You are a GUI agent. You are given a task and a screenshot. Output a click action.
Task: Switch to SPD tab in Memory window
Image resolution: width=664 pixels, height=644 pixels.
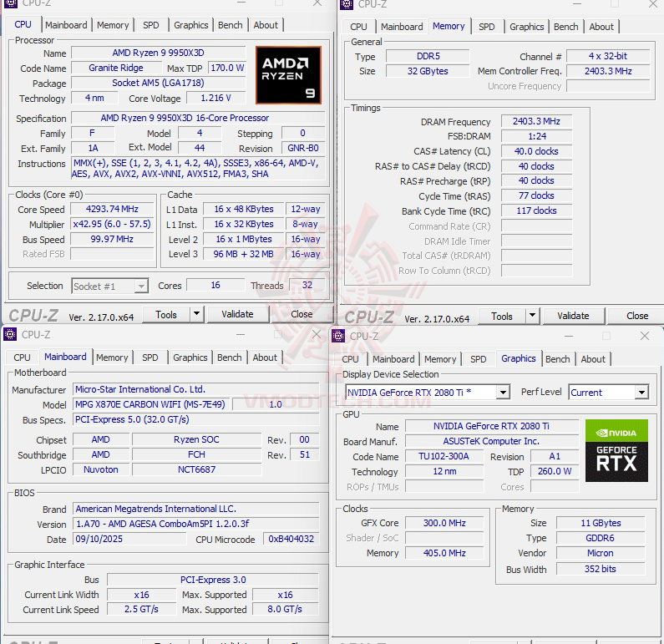point(487,27)
